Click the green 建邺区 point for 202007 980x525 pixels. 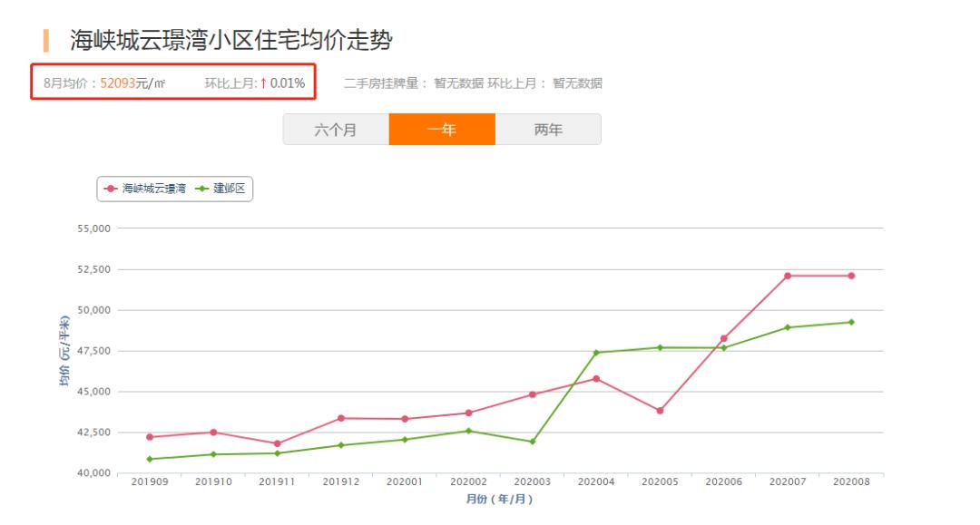tap(787, 327)
